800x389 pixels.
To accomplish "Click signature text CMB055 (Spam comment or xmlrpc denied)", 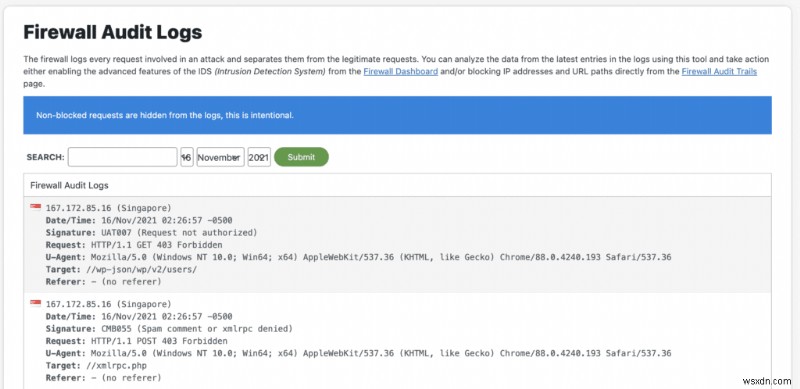I will [x=197, y=328].
